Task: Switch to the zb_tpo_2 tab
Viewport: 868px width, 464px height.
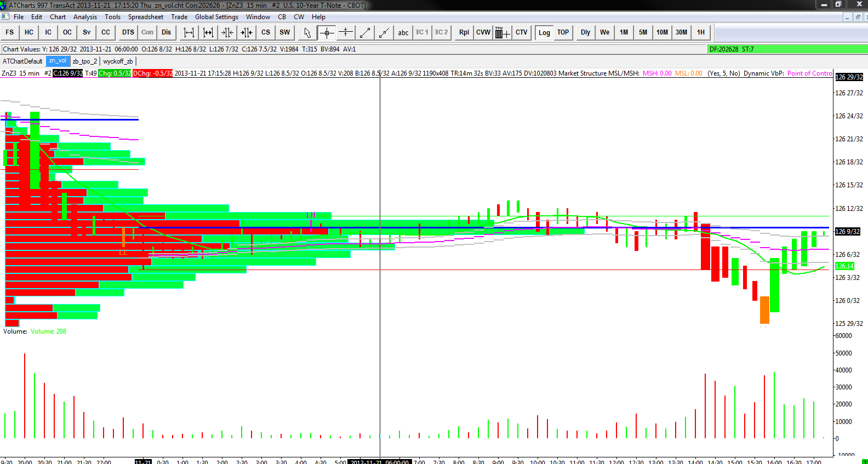Action: [85, 61]
